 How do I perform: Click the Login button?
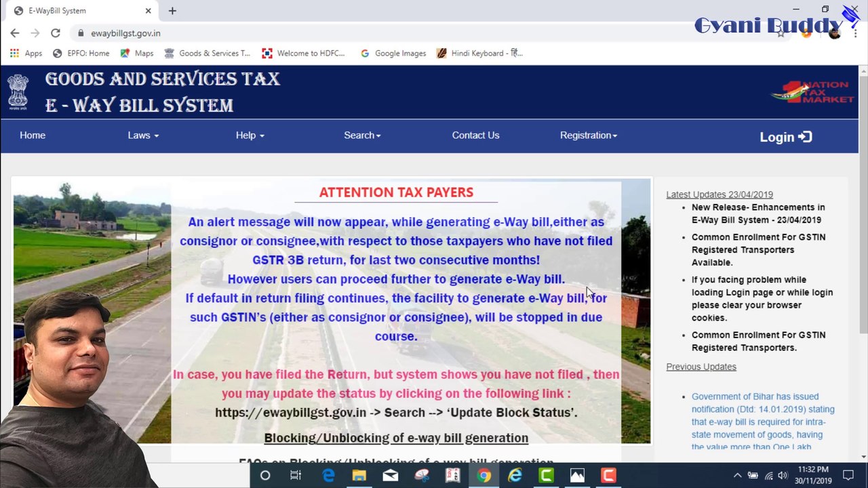(785, 137)
